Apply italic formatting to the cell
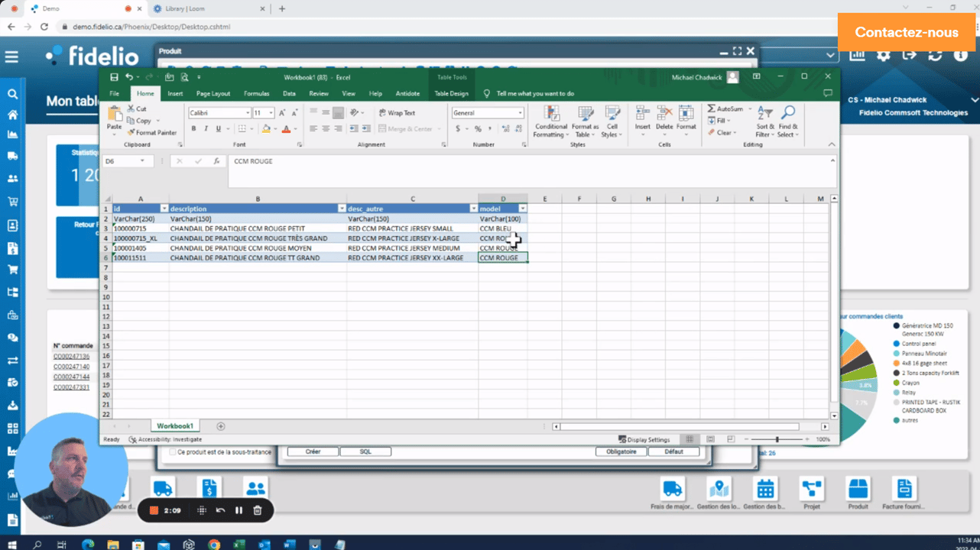Screen dimensions: 980x550 [x=206, y=128]
